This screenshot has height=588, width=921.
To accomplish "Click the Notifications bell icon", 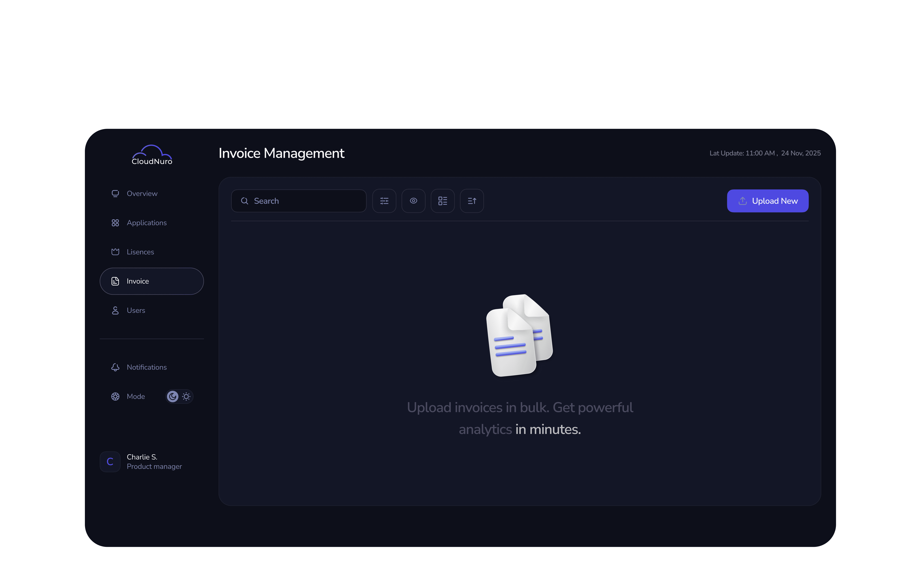I will [115, 367].
